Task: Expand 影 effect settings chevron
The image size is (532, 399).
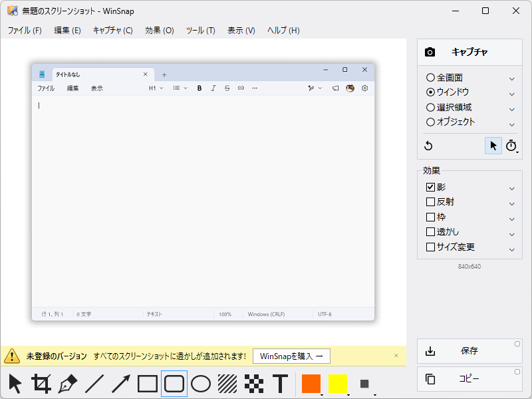Action: click(x=511, y=189)
